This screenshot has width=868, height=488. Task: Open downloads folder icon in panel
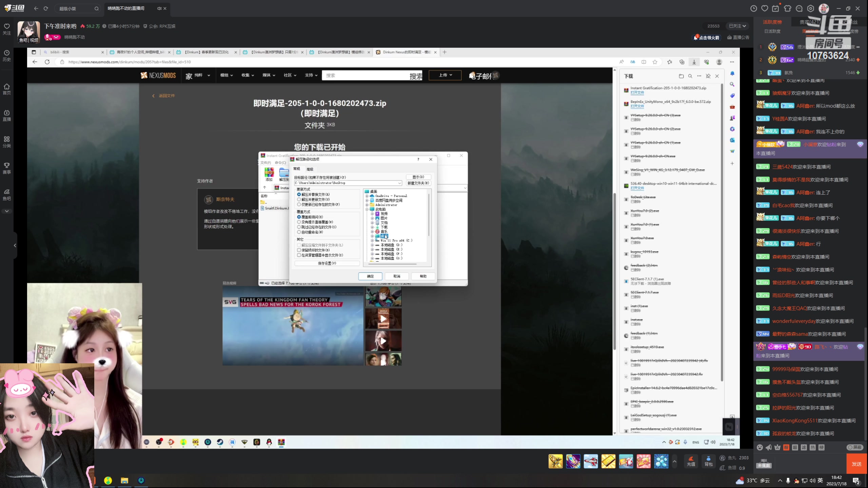pos(681,76)
